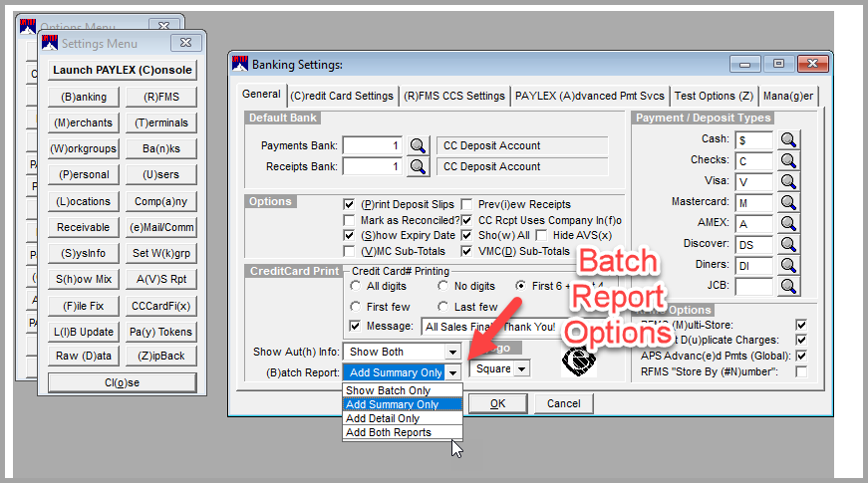Open the Test Options (Z) tab

point(714,96)
